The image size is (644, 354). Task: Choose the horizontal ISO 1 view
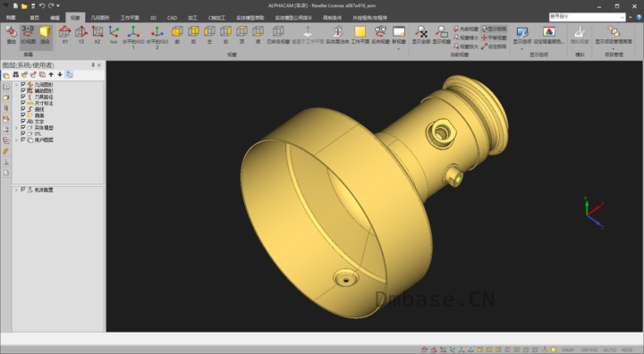pyautogui.click(x=133, y=37)
